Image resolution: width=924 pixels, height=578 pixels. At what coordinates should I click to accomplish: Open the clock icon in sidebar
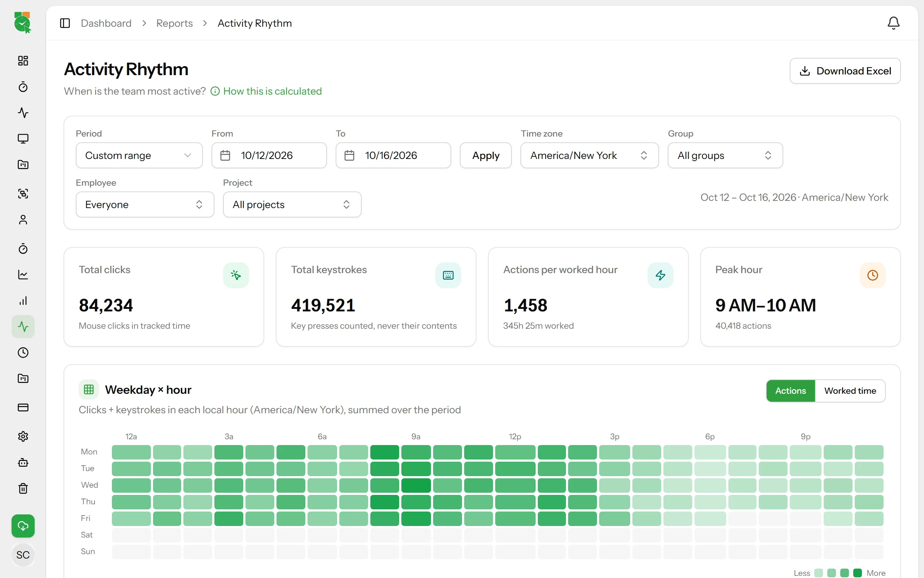pyautogui.click(x=23, y=353)
